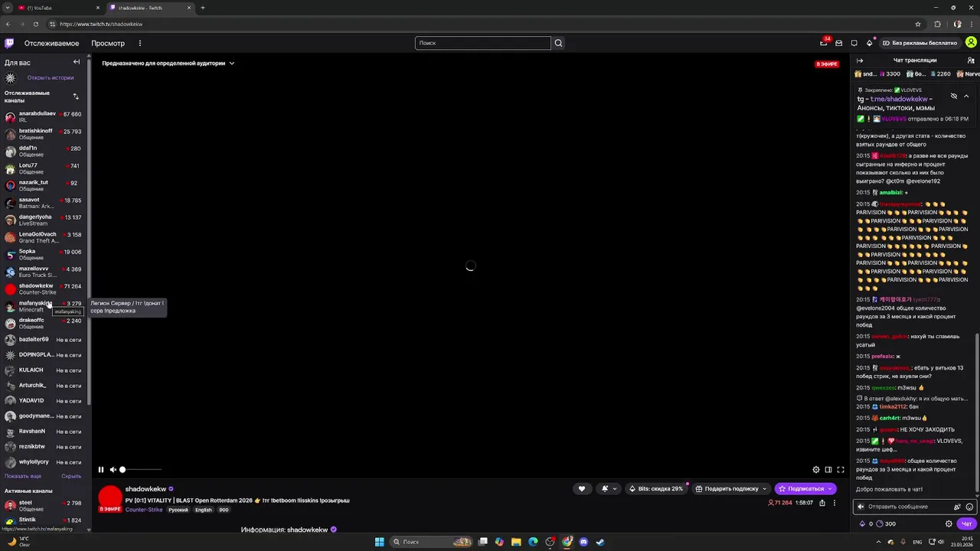Open the Windows Start menu
The height and width of the screenshot is (551, 980).
pyautogui.click(x=379, y=542)
